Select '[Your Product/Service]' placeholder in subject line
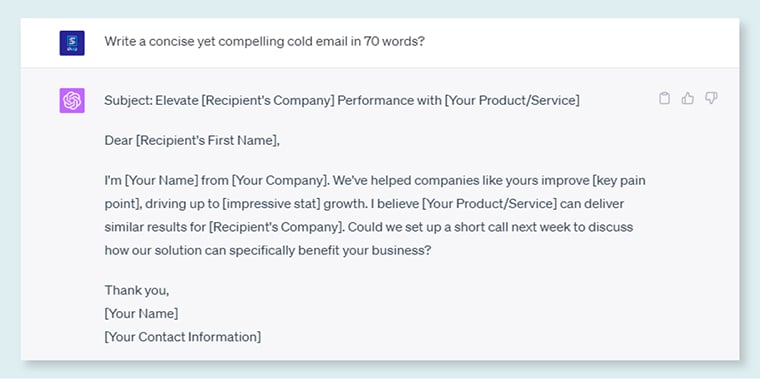This screenshot has height=379, width=760. pos(512,101)
